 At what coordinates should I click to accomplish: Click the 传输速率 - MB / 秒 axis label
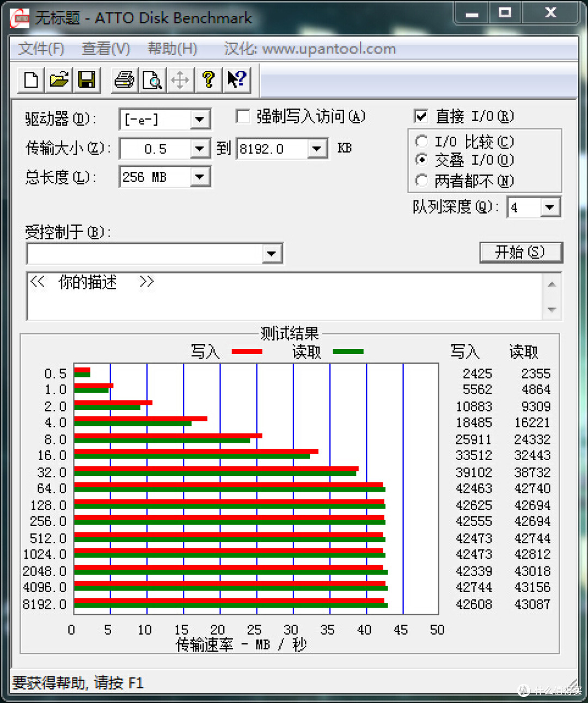point(241,645)
